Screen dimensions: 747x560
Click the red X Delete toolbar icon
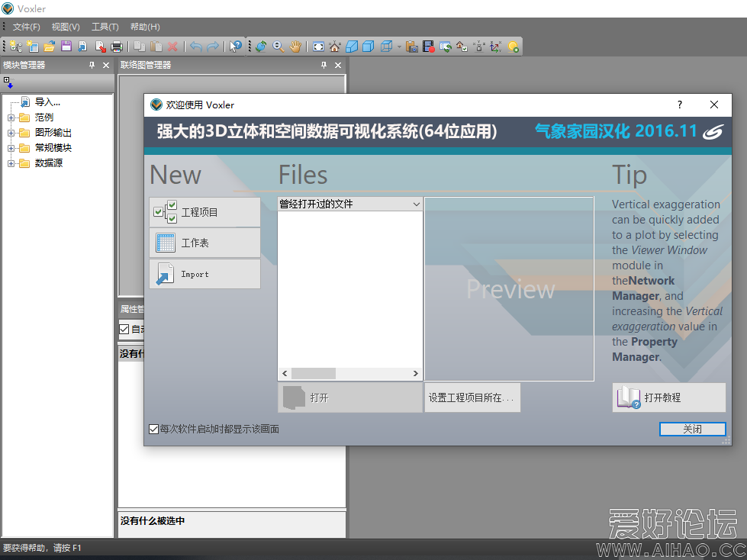pyautogui.click(x=172, y=47)
